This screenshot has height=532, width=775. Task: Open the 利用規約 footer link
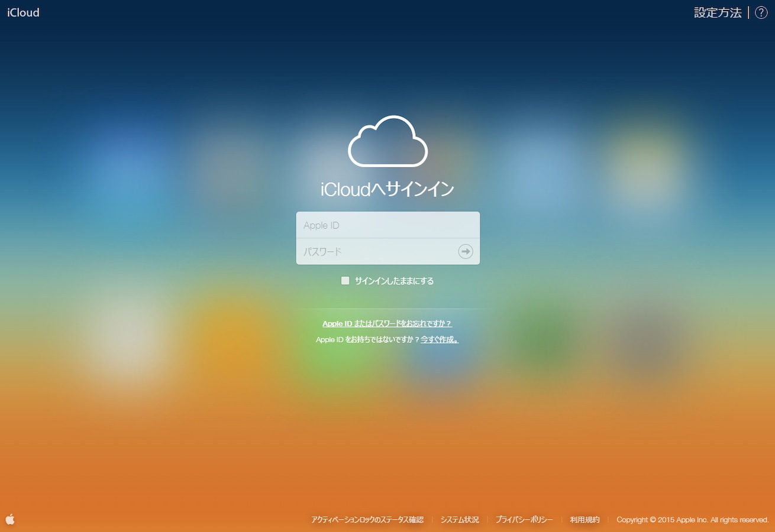585,520
